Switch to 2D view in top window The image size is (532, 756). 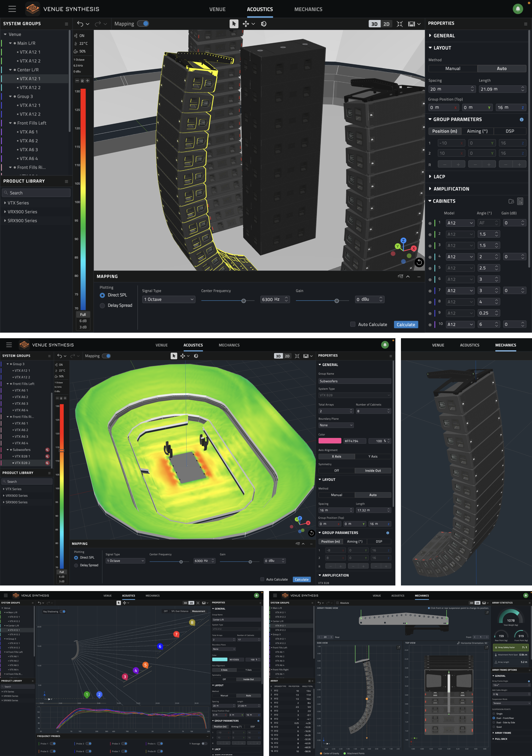click(386, 24)
